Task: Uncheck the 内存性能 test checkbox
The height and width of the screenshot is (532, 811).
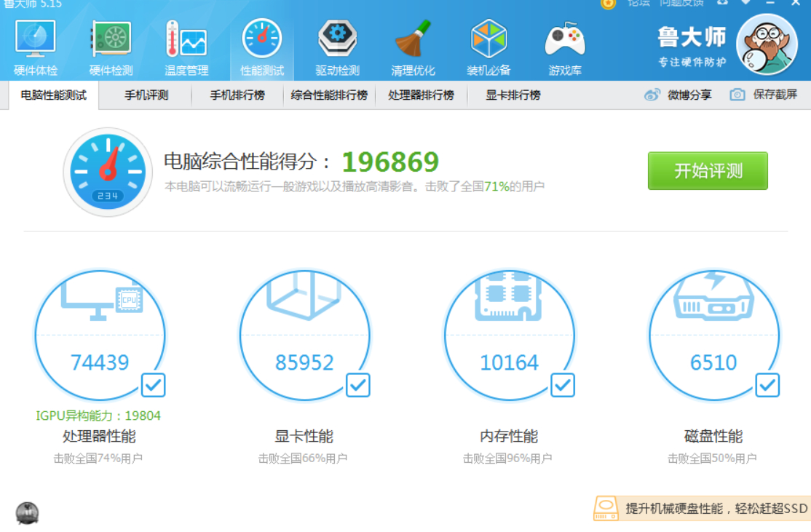Action: click(x=563, y=385)
